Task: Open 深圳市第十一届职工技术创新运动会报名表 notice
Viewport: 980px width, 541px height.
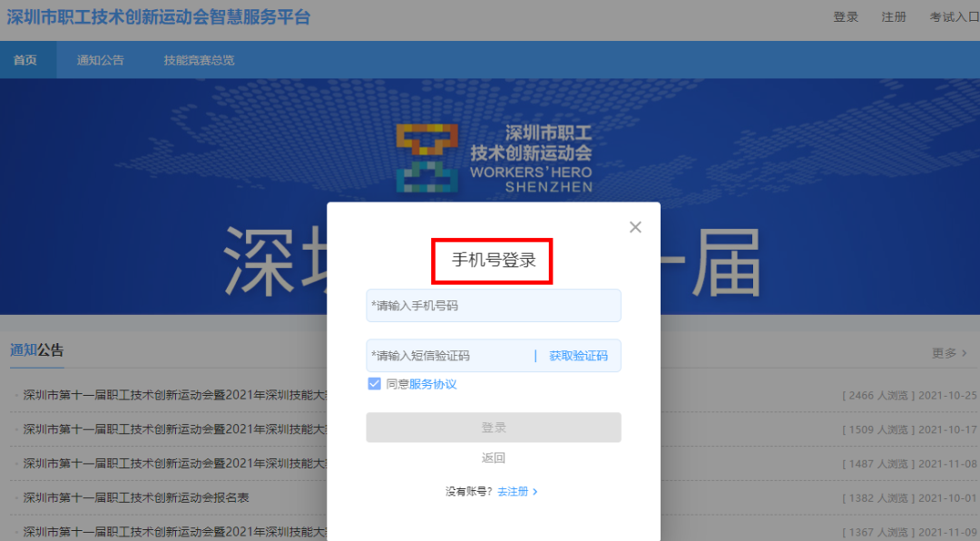Action: coord(136,497)
